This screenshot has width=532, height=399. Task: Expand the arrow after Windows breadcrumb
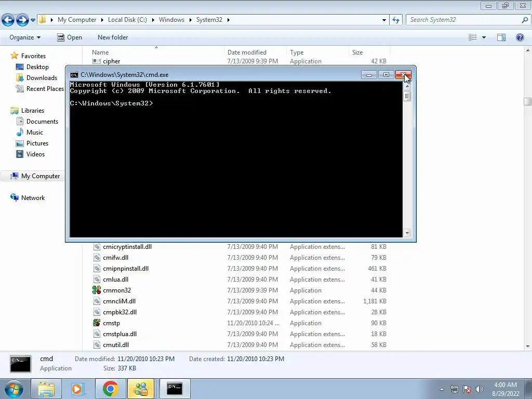[x=190, y=20]
